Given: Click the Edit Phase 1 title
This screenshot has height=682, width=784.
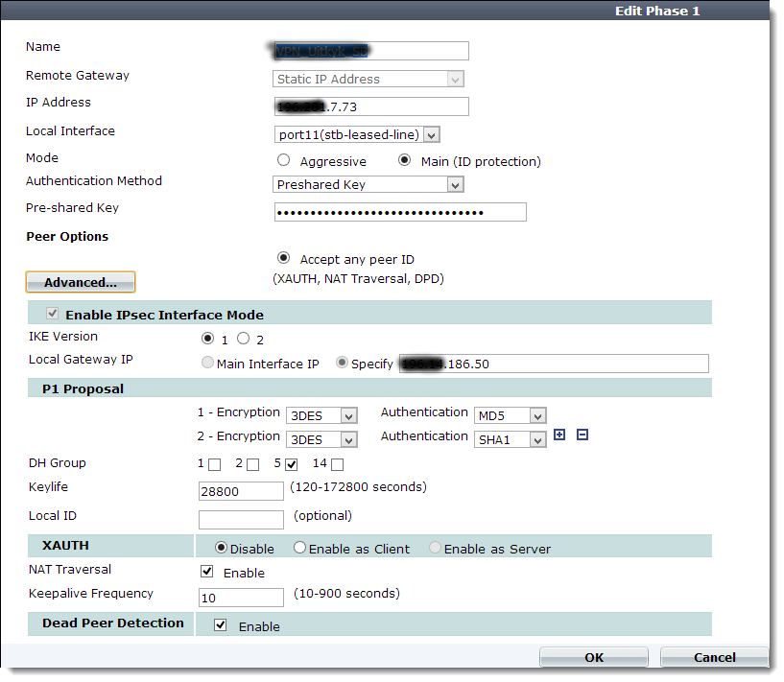Looking at the screenshot, I should pos(657,11).
